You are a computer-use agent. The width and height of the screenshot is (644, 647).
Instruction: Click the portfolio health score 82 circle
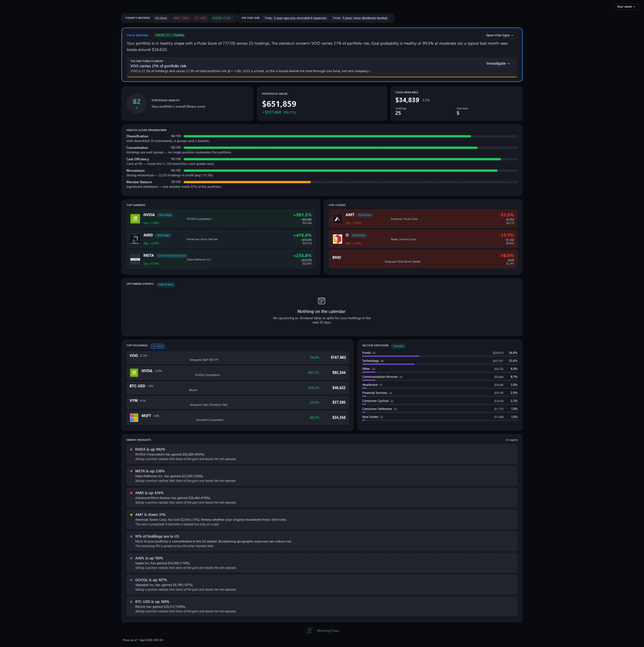(136, 104)
